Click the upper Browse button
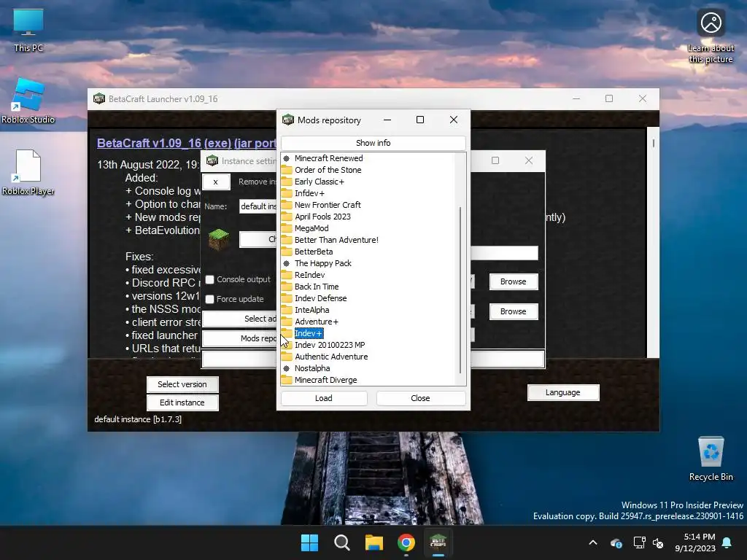 click(513, 281)
